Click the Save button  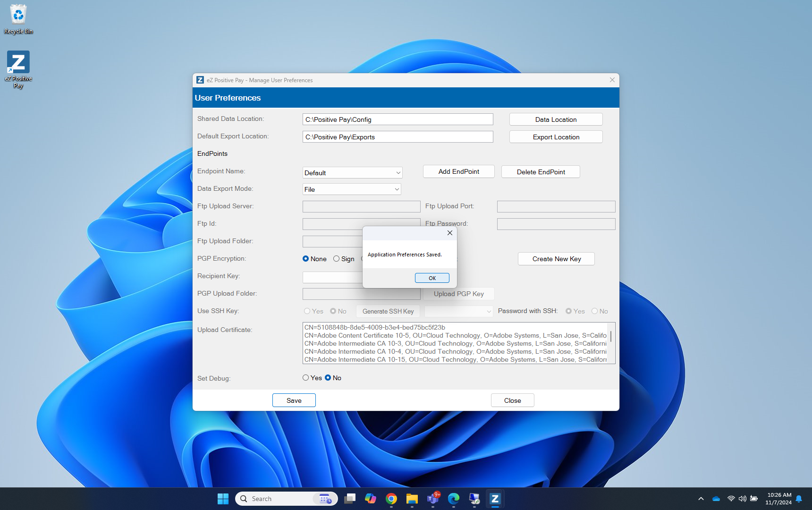point(294,400)
